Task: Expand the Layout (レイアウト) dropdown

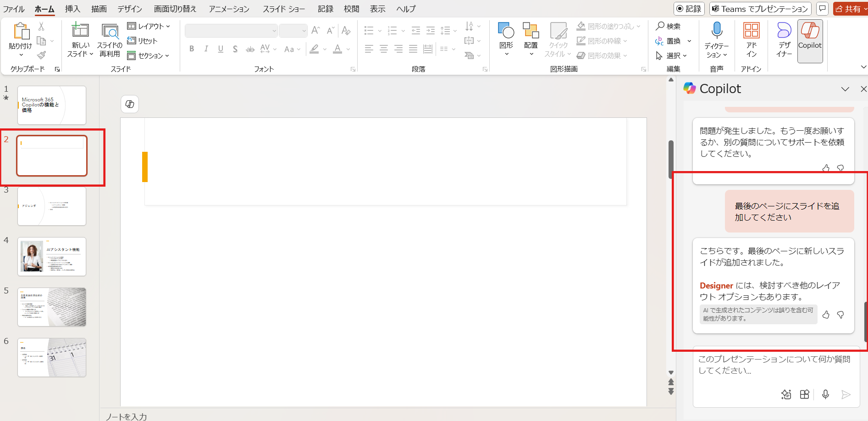Action: 149,26
